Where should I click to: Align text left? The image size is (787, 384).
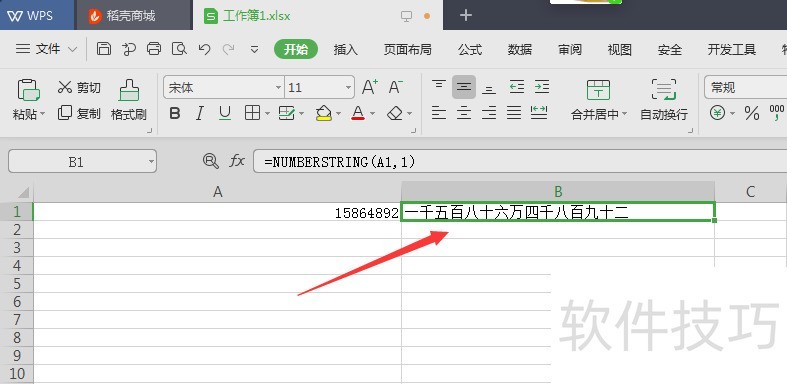click(x=439, y=113)
